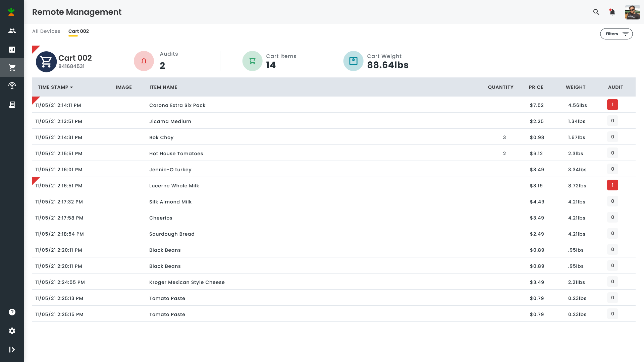Click audit count for Jicama Medium
The image size is (644, 362).
[x=612, y=121]
